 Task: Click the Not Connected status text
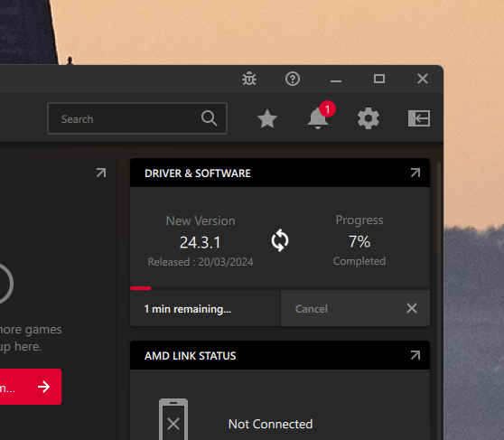[x=270, y=424]
